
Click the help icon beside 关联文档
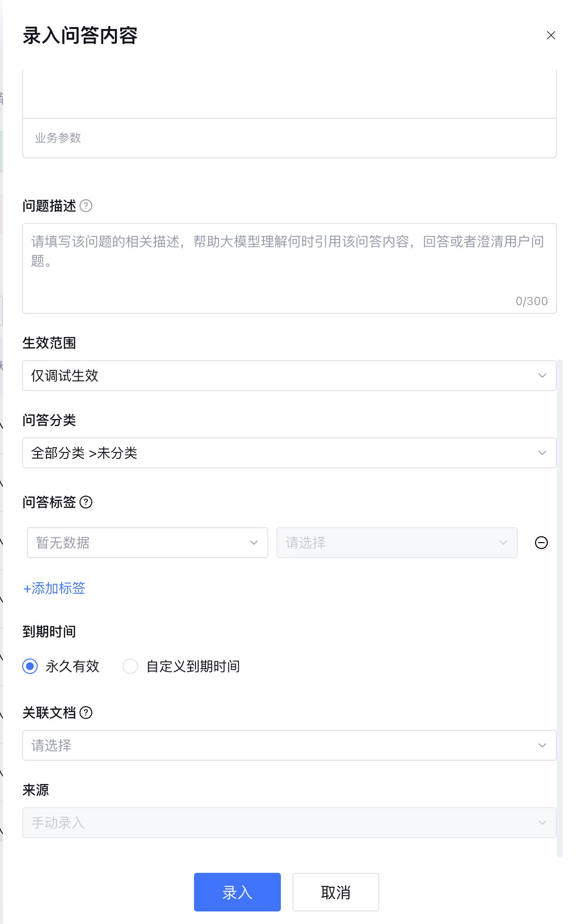(86, 713)
